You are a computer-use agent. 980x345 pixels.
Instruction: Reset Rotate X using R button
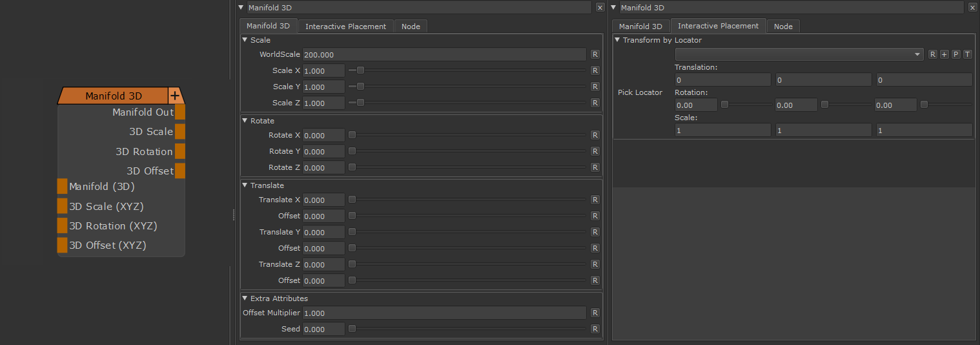tap(595, 135)
